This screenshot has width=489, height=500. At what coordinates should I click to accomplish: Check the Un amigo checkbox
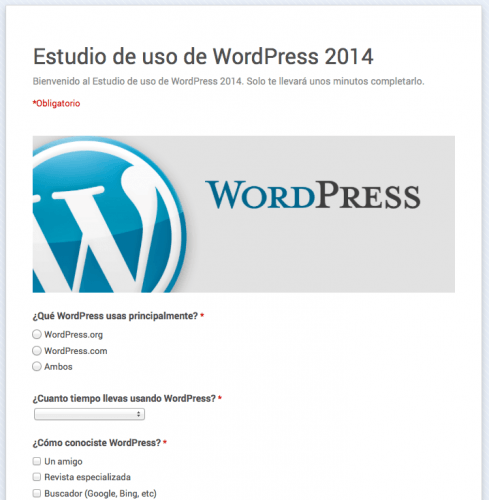(x=37, y=461)
